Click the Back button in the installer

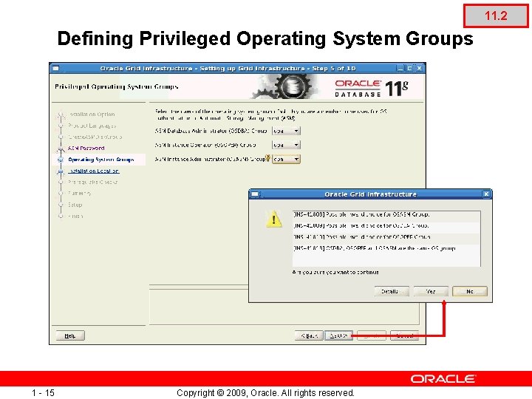309,335
